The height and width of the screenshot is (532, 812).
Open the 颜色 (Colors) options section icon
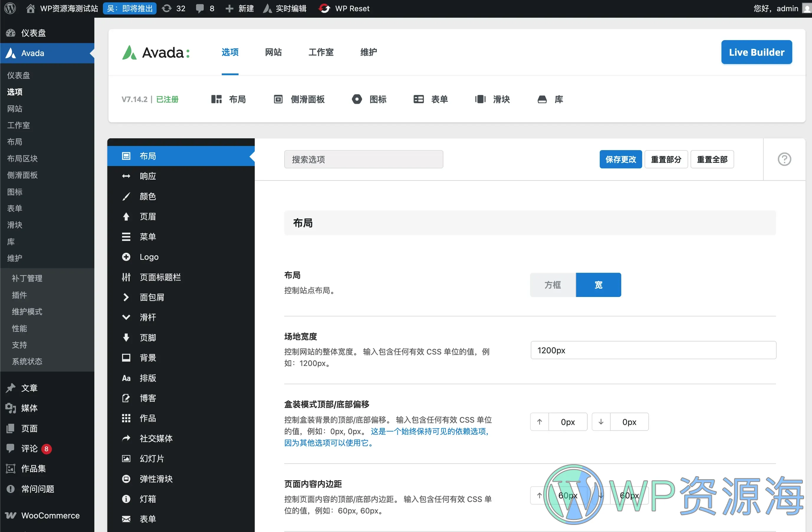click(126, 196)
